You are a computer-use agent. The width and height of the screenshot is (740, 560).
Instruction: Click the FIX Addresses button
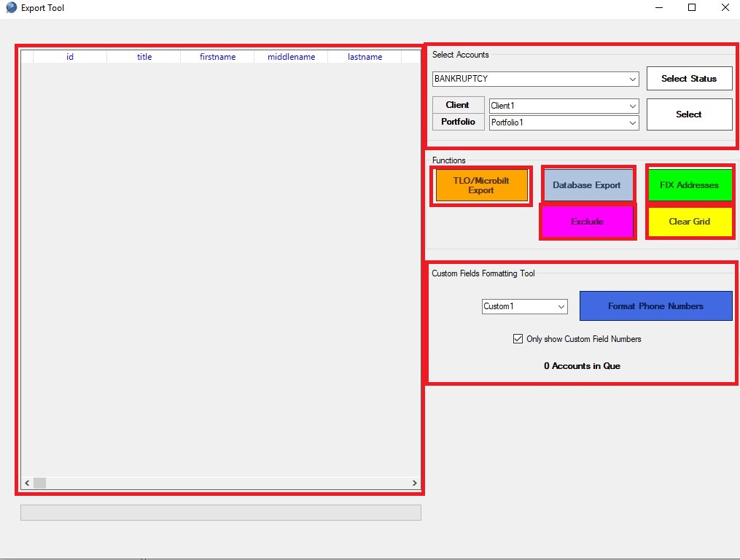pos(690,184)
